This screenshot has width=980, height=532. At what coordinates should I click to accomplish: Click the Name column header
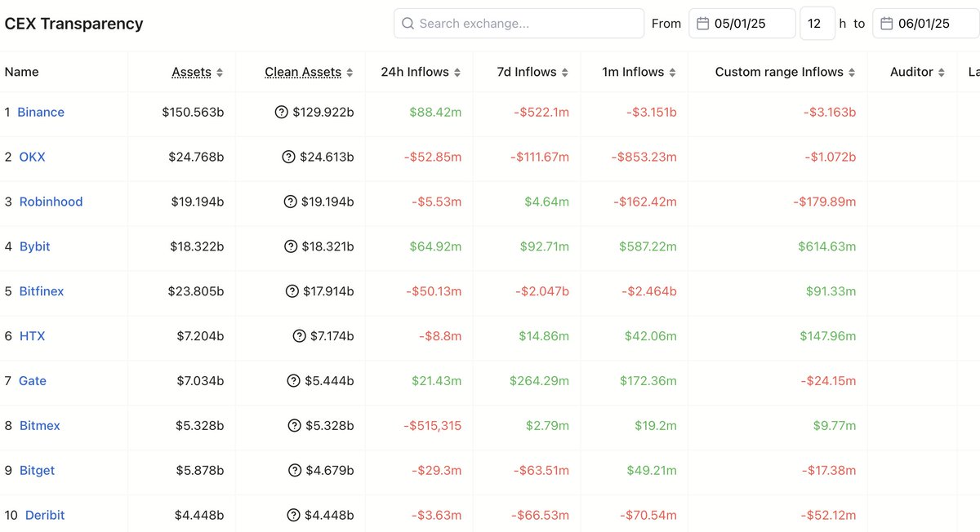click(22, 72)
